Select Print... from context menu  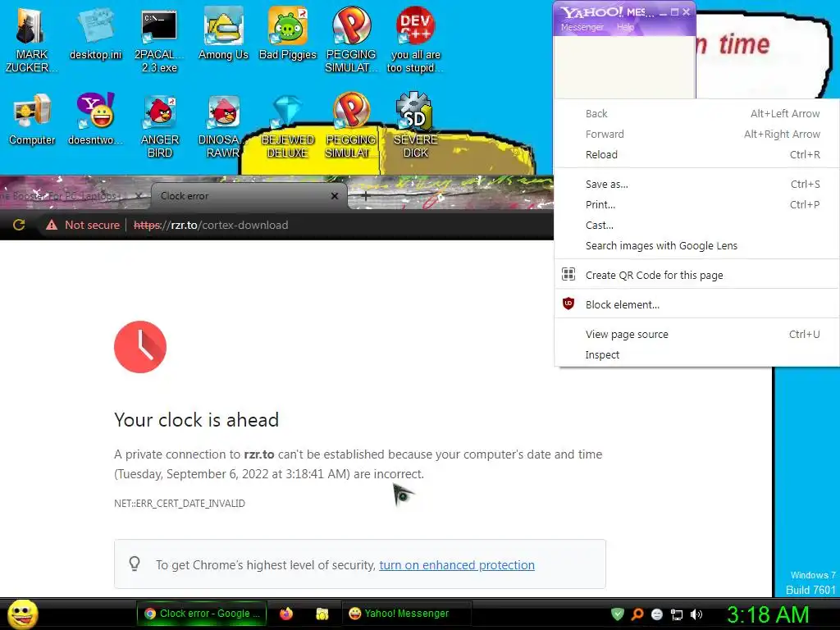click(x=696, y=204)
